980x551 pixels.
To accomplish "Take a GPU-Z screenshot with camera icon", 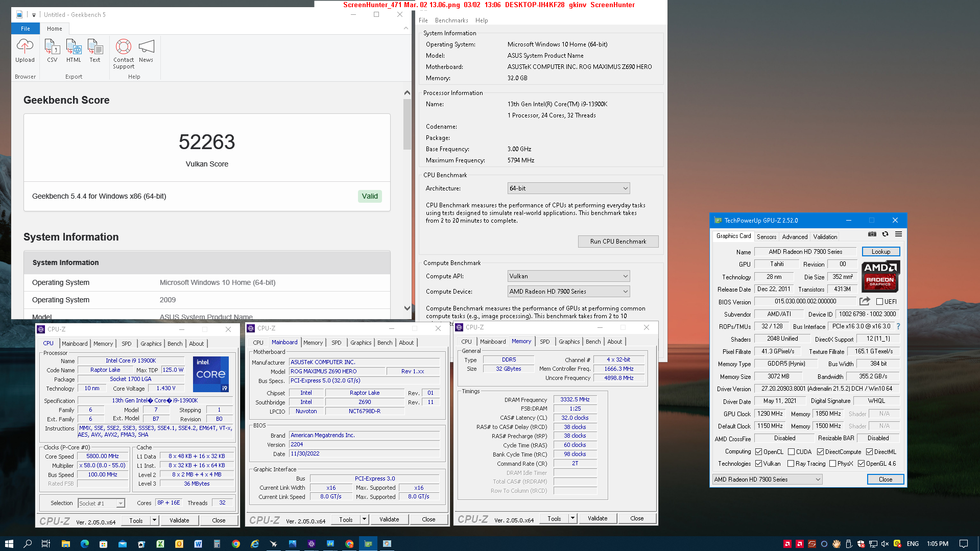I will pyautogui.click(x=872, y=234).
